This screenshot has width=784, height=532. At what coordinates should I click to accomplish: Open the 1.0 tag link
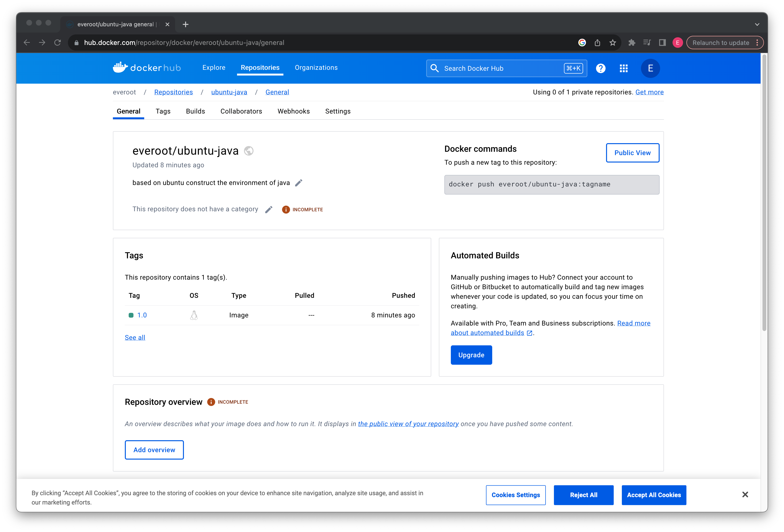[142, 315]
